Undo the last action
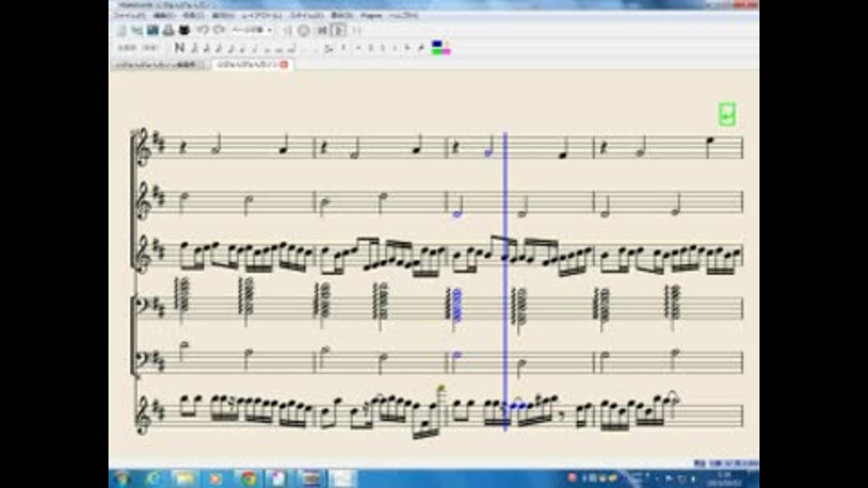The height and width of the screenshot is (488, 868). pos(202,30)
